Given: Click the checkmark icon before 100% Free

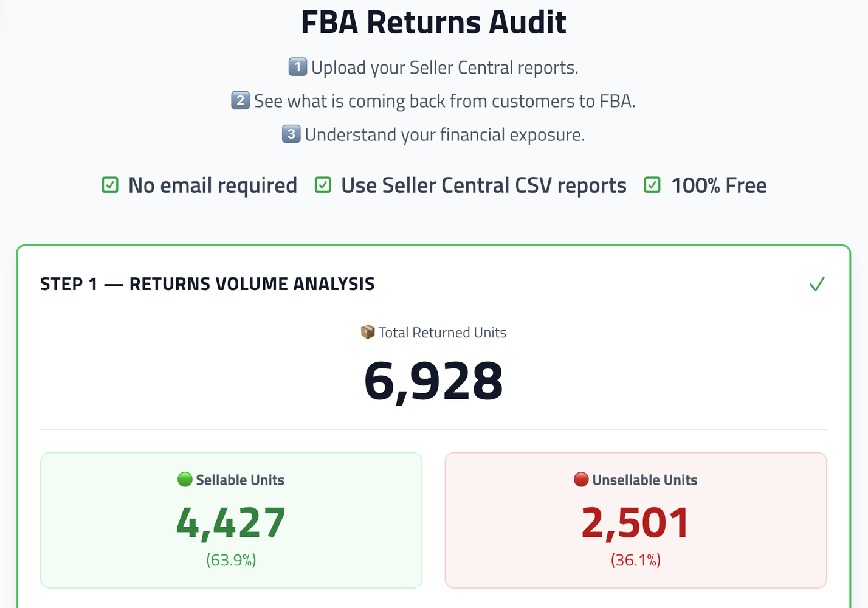Looking at the screenshot, I should pyautogui.click(x=652, y=185).
